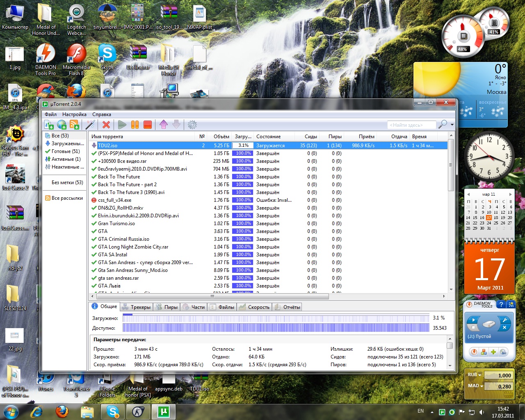Open the Skype taskbar button
This screenshot has width=525, height=420.
pyautogui.click(x=113, y=411)
